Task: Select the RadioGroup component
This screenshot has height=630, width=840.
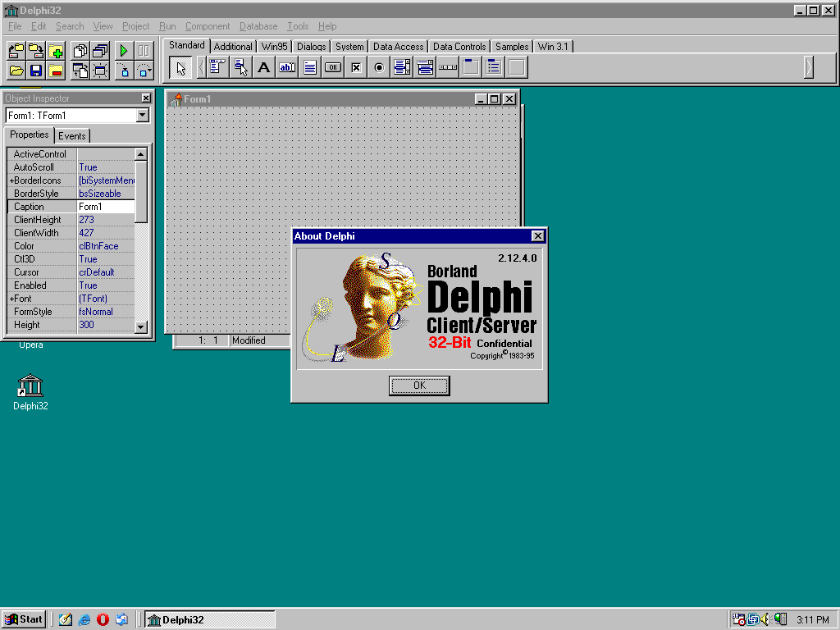Action: pos(494,67)
